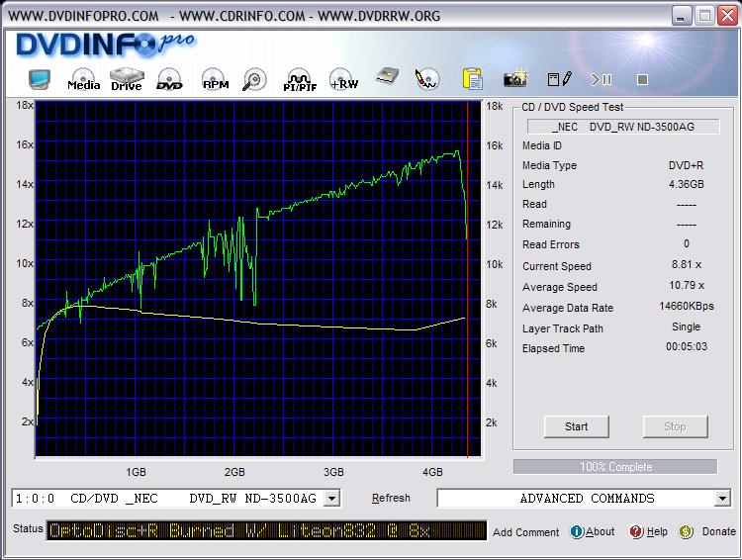Click the disabled Stop button
This screenshot has width=742, height=560.
point(675,426)
